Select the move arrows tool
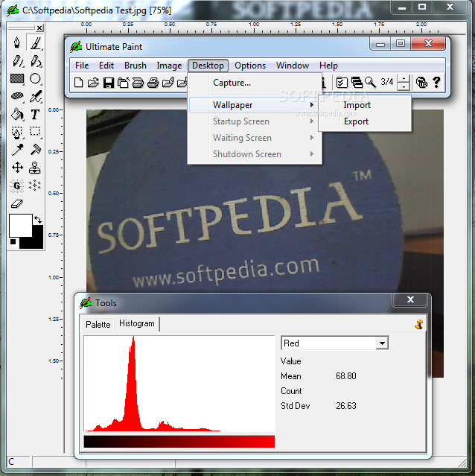475x476 pixels. (17, 168)
